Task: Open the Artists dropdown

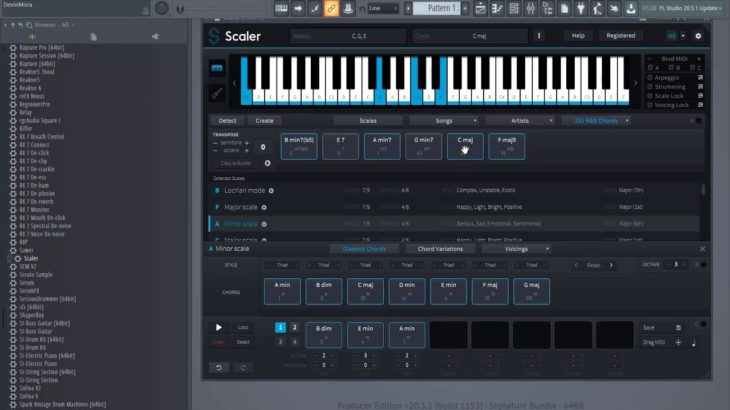Action: pyautogui.click(x=520, y=121)
